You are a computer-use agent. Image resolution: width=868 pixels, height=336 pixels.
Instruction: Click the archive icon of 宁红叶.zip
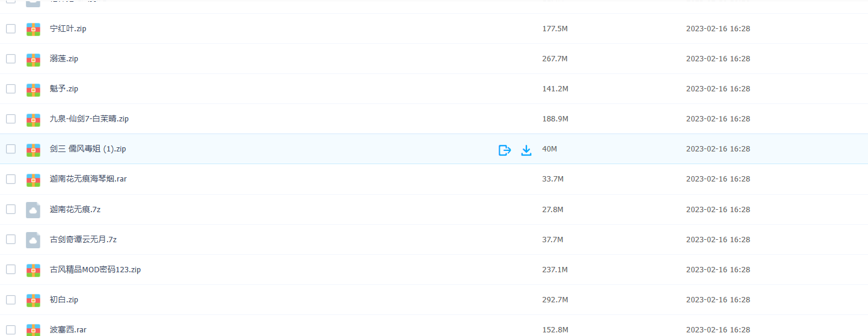tap(33, 29)
